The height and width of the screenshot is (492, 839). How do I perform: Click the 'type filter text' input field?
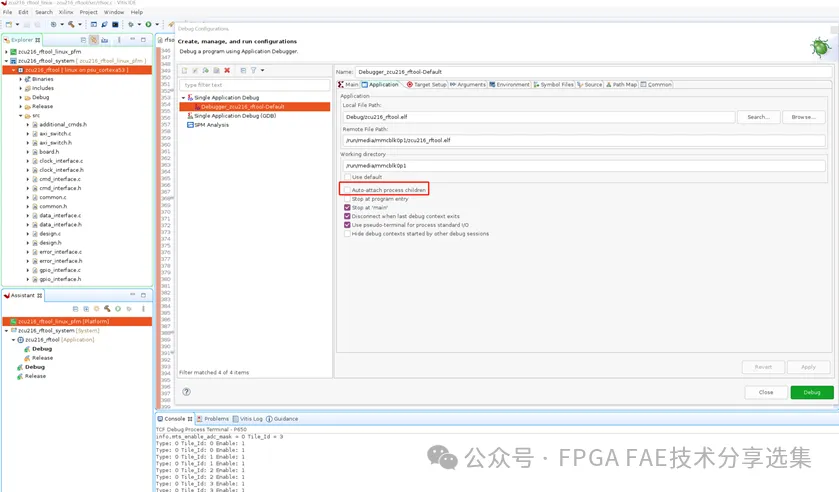pos(255,85)
